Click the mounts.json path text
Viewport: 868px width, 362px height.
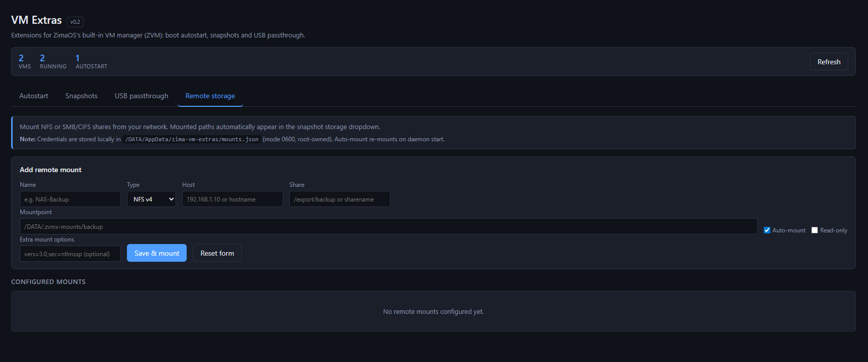pyautogui.click(x=192, y=139)
